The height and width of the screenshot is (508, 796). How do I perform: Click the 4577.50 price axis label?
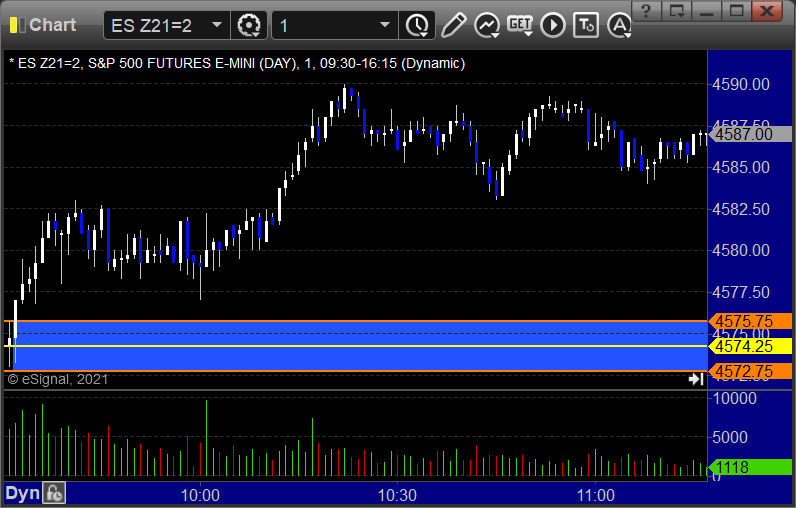(x=741, y=292)
